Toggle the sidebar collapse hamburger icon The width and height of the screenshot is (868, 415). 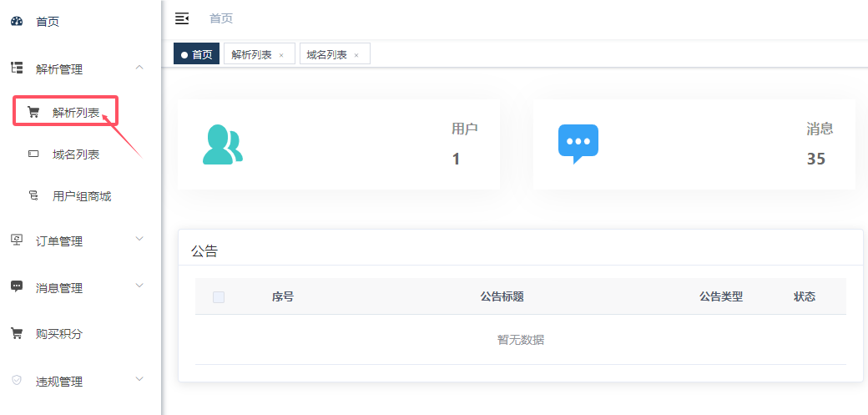[x=182, y=18]
